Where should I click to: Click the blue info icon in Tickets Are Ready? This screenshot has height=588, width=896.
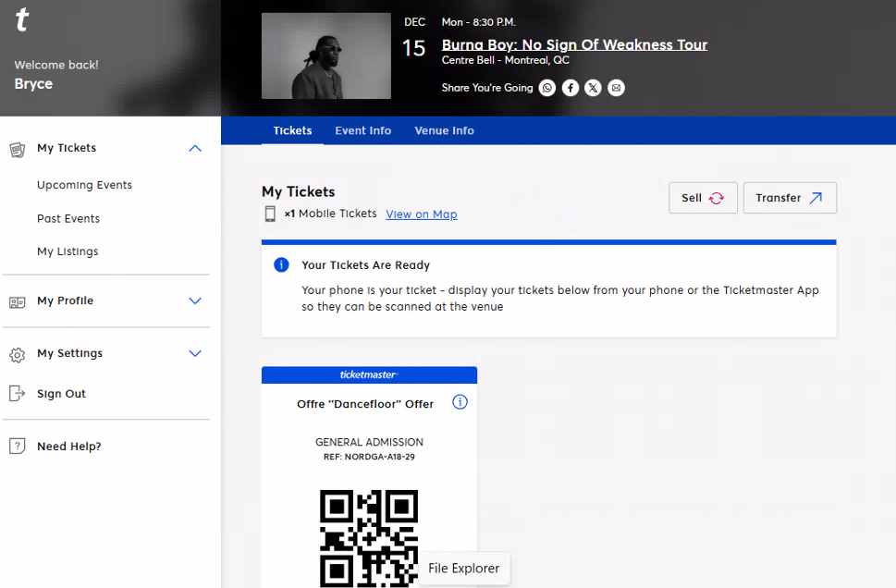tap(281, 264)
